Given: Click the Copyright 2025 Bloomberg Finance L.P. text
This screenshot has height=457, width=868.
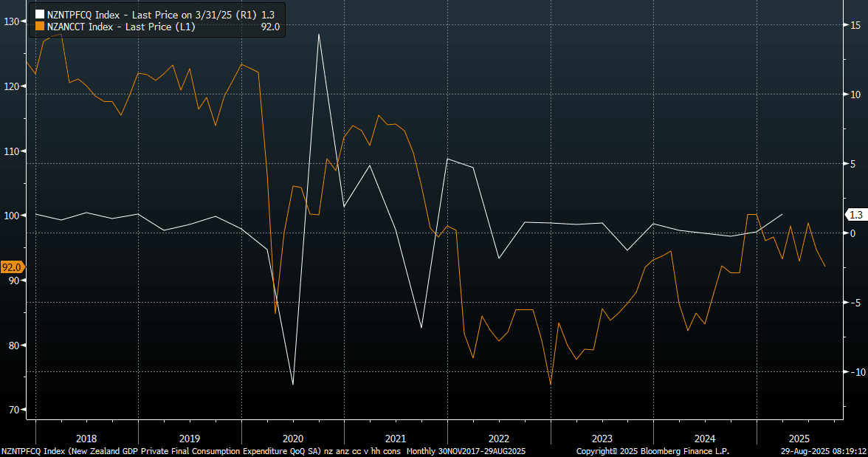Looking at the screenshot, I should point(652,451).
